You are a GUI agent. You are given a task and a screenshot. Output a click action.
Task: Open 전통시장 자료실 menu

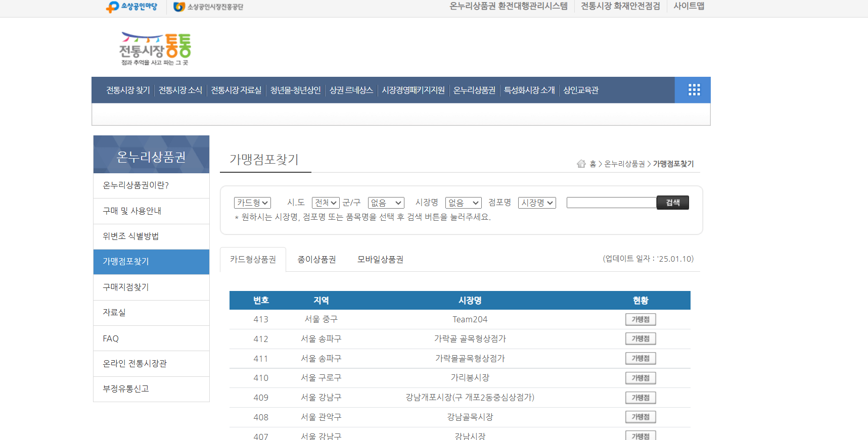pyautogui.click(x=236, y=90)
